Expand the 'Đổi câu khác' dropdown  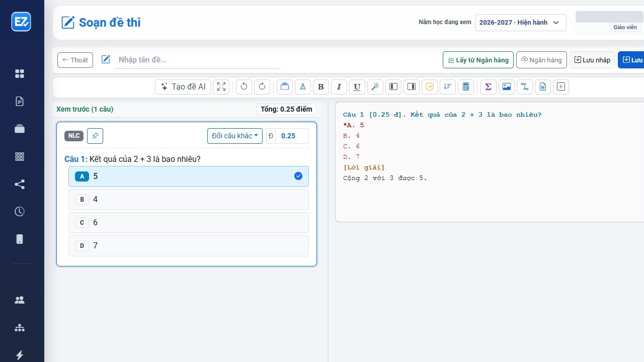pos(235,136)
